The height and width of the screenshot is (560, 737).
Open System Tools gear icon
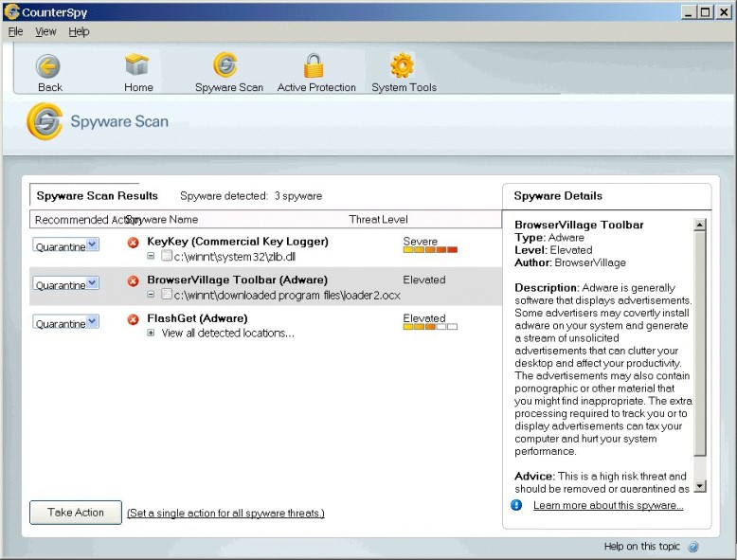click(403, 65)
